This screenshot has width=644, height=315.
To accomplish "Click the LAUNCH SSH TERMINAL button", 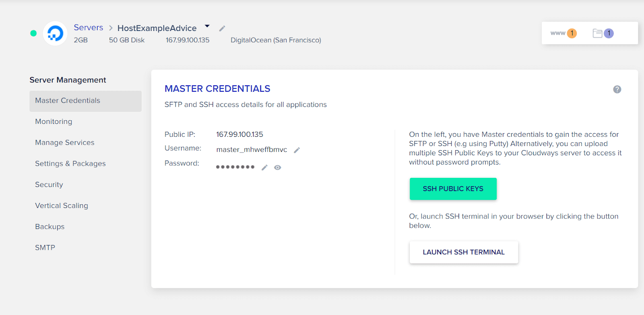I will (464, 252).
